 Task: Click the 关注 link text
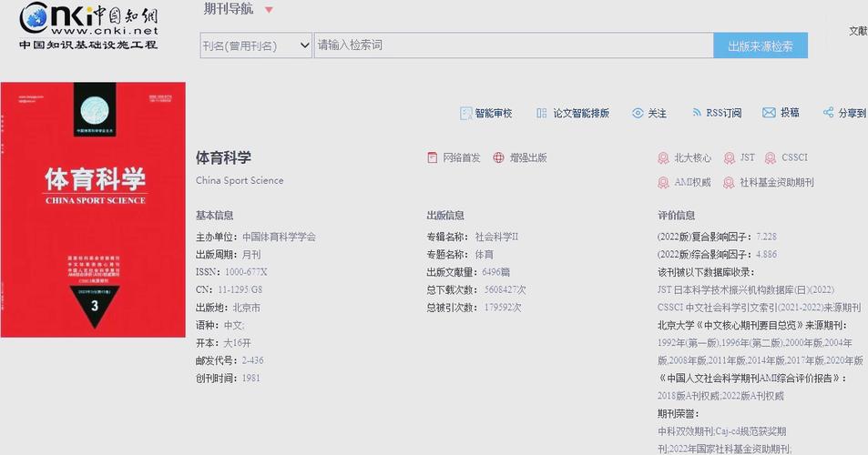[x=657, y=114]
